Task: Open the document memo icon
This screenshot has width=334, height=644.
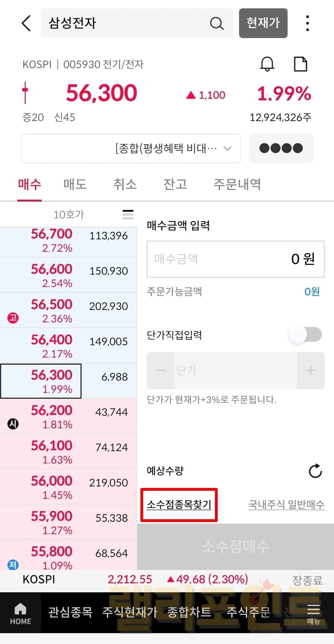Action: click(300, 64)
